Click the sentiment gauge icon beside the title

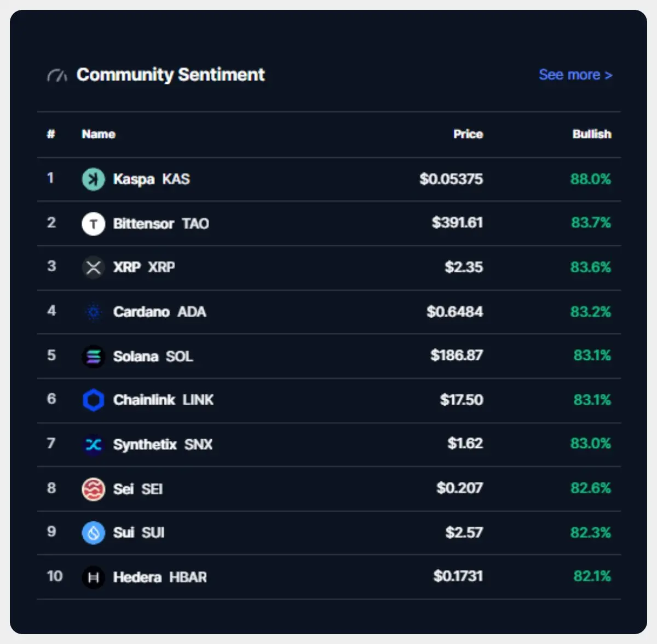point(57,76)
